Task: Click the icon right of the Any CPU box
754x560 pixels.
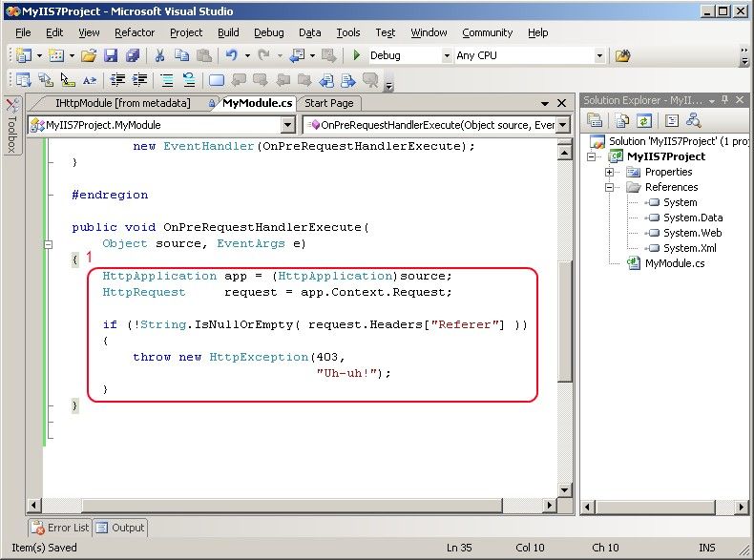Action: [x=622, y=55]
